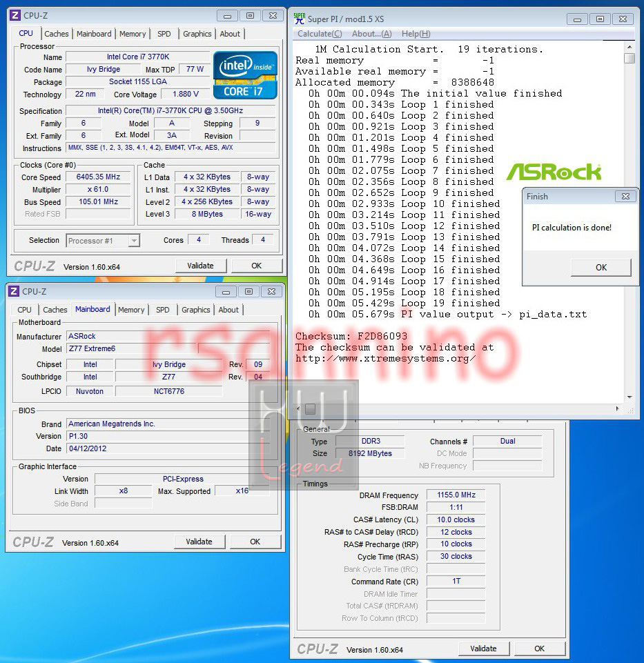The width and height of the screenshot is (644, 663).
Task: Select the Graphics tab in the Mainboard CPU-Z window
Action: click(x=196, y=310)
